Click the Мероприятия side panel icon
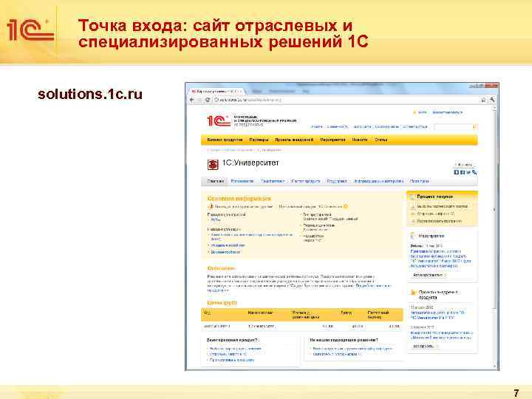 point(413,236)
